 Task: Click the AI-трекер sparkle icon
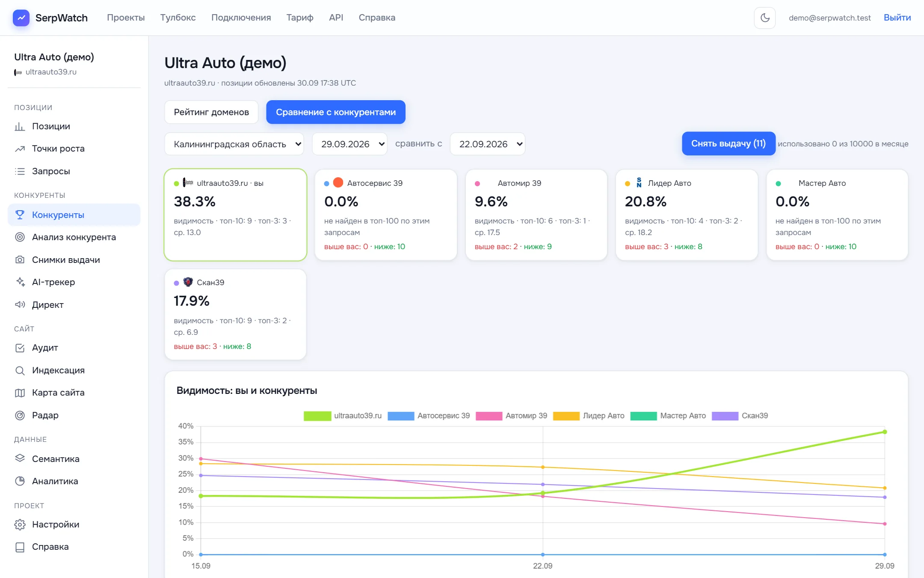pos(20,282)
